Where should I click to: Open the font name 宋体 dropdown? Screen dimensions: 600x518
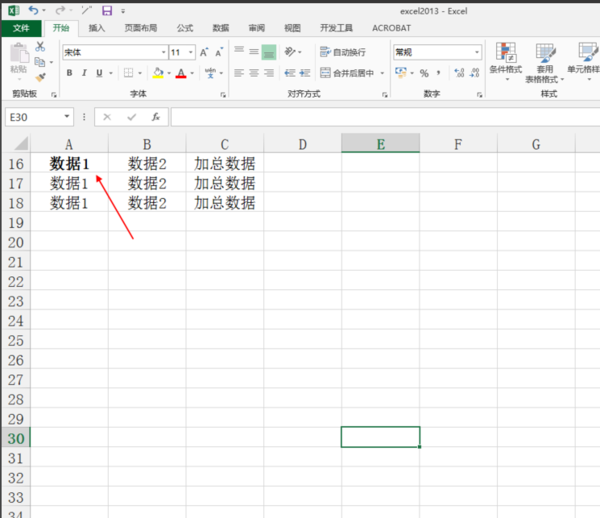(164, 52)
